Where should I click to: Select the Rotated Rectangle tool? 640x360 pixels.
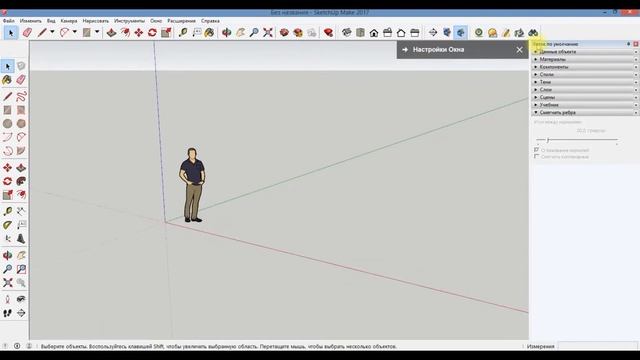pos(21,110)
